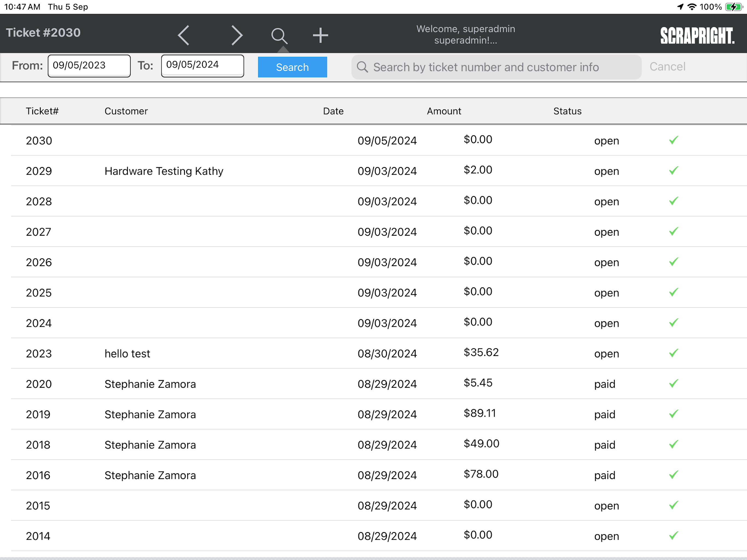
Task: Click the Cancel button
Action: coord(667,66)
